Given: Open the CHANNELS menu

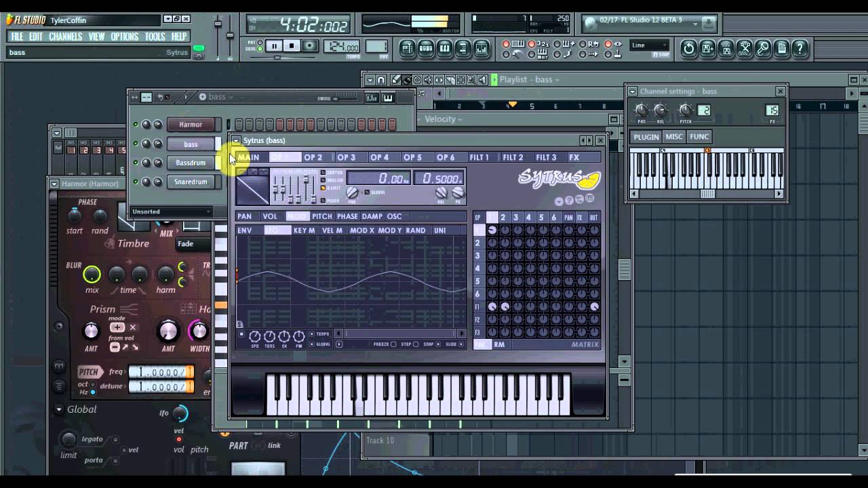Looking at the screenshot, I should point(65,37).
